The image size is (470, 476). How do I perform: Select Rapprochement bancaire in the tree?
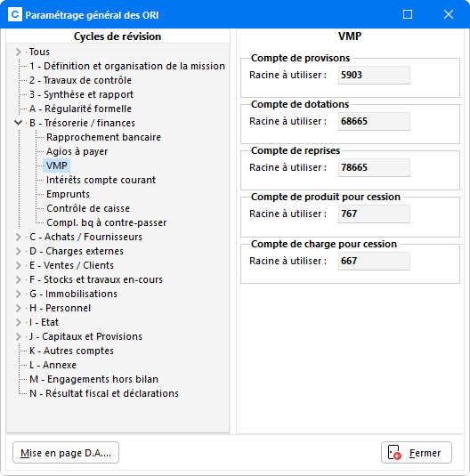click(x=103, y=137)
